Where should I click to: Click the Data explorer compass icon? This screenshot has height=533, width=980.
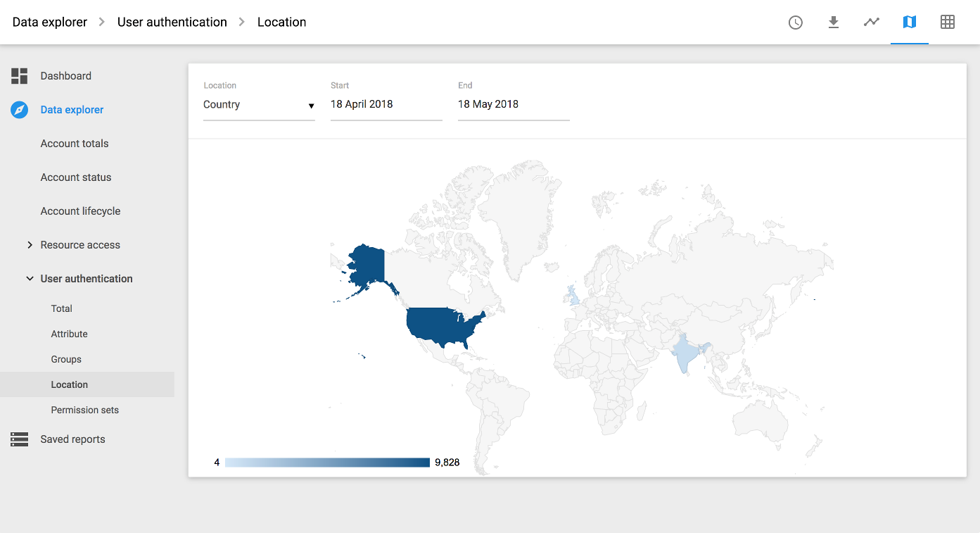[x=20, y=110]
